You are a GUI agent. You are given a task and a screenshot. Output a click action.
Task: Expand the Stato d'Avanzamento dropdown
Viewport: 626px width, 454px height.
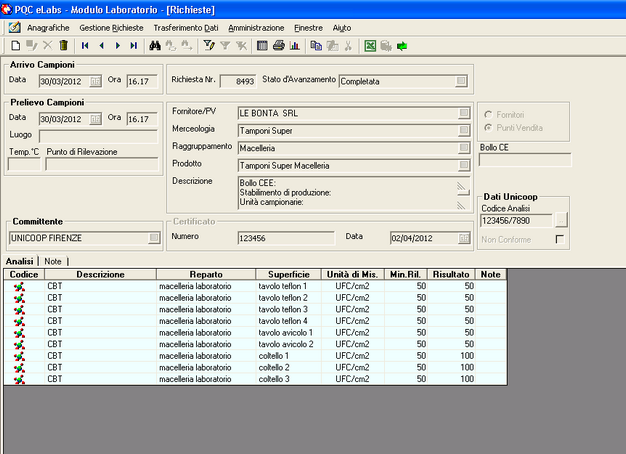click(x=460, y=81)
